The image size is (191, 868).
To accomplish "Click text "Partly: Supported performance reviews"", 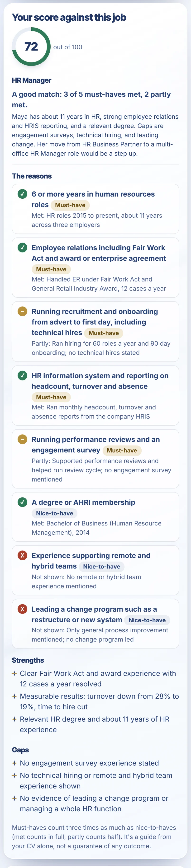I will pyautogui.click(x=102, y=470).
